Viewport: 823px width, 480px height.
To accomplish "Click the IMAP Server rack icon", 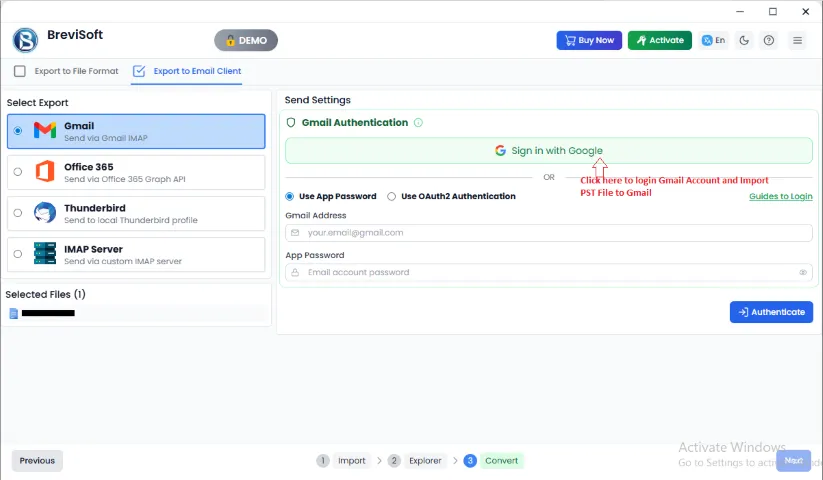I will coord(45,253).
